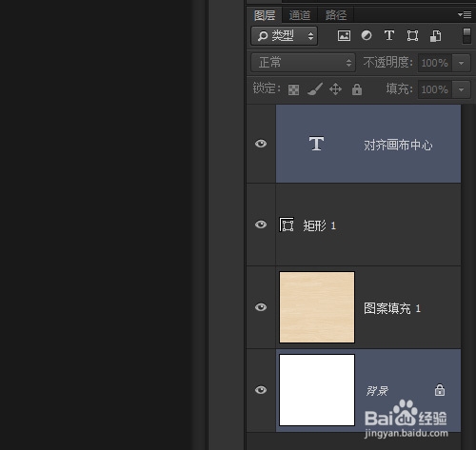
Task: Open the 类型 filter type dropdown
Action: tap(285, 36)
